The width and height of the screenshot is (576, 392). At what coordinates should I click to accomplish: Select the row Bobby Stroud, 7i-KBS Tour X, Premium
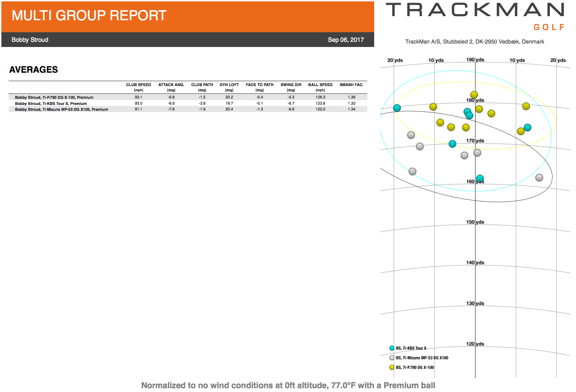188,103
